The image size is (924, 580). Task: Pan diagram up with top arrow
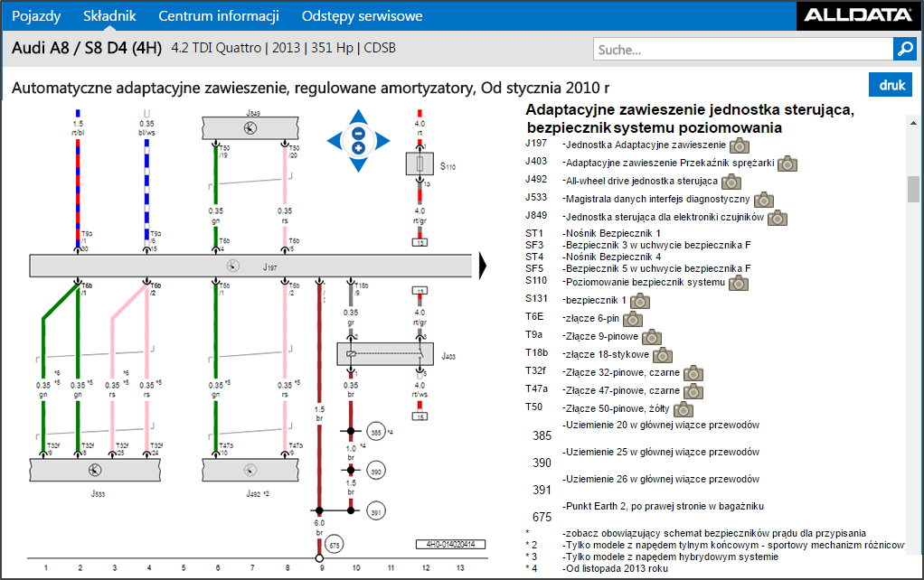click(x=358, y=117)
